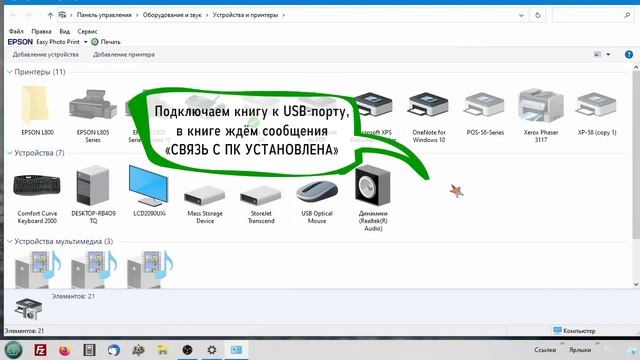Click the search magnifier icon
Viewport: 640px width, 360px height.
click(627, 16)
